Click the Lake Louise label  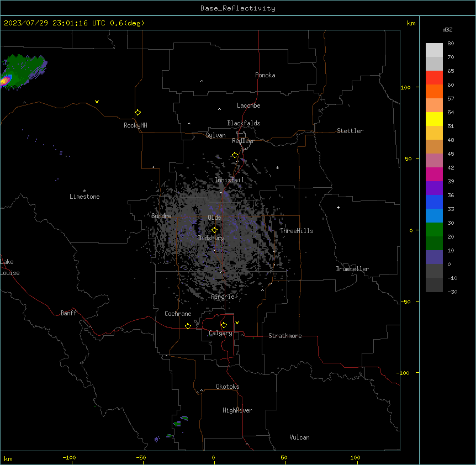(x=10, y=267)
